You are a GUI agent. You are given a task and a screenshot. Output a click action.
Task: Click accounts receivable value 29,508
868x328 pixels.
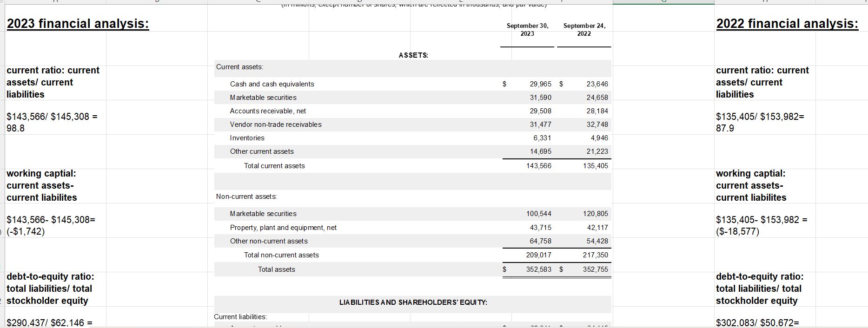click(540, 111)
